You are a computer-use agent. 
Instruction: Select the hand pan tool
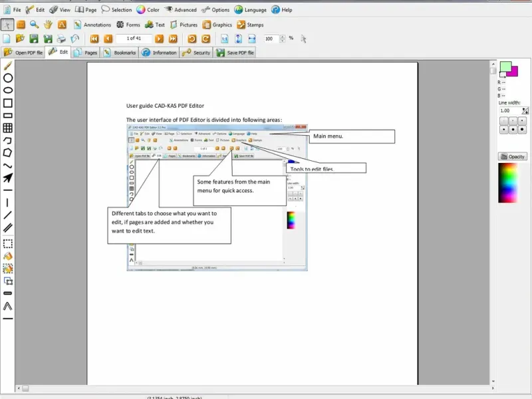coord(48,25)
